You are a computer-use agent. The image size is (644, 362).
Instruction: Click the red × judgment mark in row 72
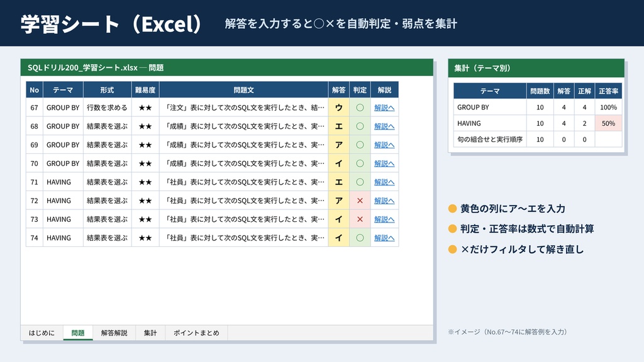tap(360, 200)
